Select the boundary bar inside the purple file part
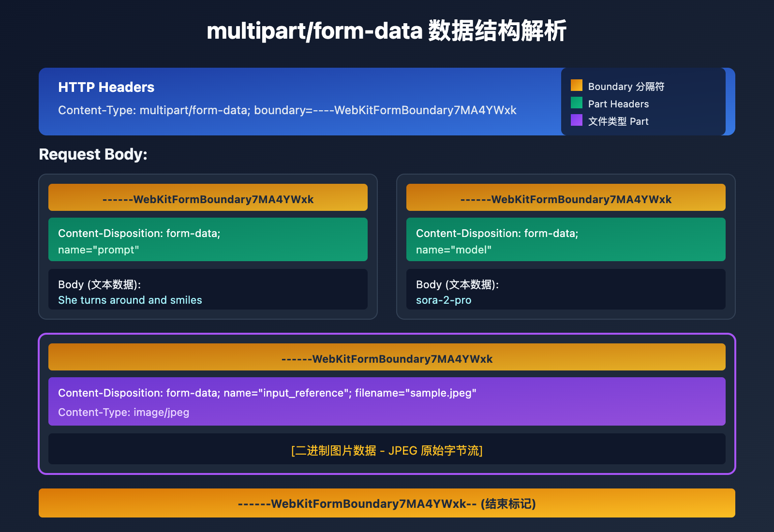Screen dimensions: 774x532 pyautogui.click(x=387, y=357)
